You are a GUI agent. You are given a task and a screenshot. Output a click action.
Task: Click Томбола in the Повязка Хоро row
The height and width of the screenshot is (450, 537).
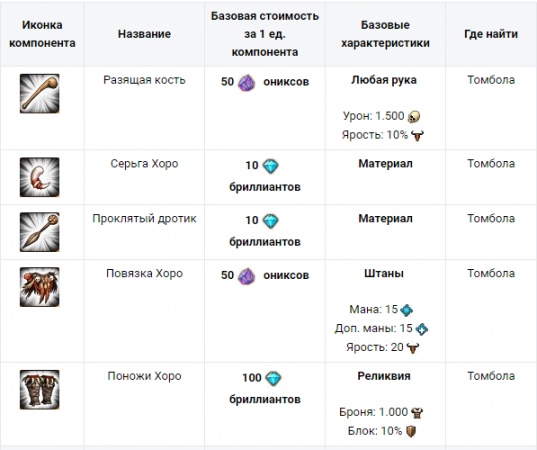[491, 273]
